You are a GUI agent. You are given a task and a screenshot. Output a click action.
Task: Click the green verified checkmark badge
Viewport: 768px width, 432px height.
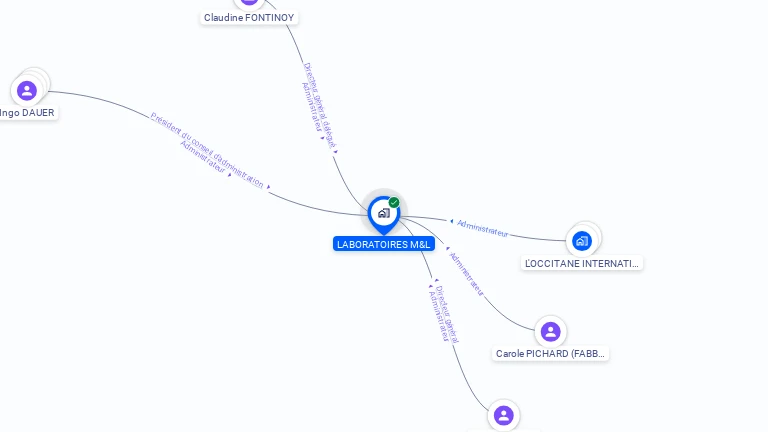tap(394, 202)
